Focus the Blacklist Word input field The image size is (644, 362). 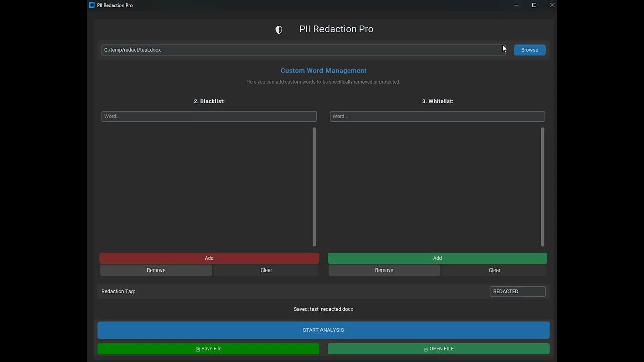pyautogui.click(x=209, y=116)
